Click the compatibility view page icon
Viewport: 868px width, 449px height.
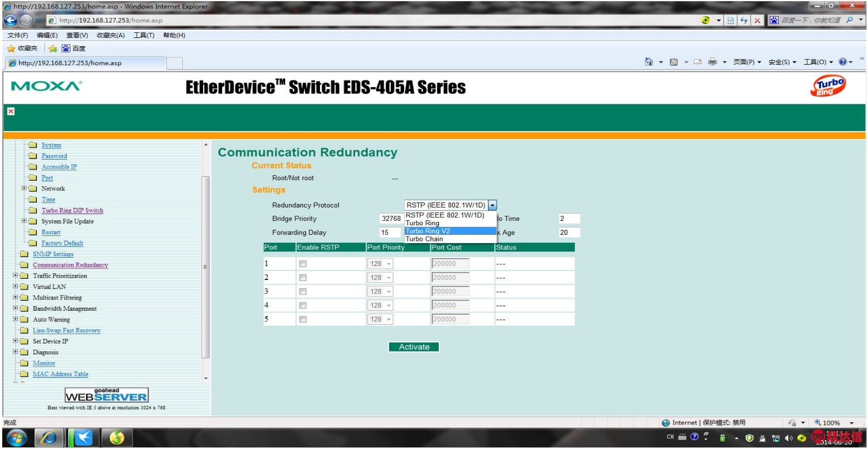tap(731, 20)
